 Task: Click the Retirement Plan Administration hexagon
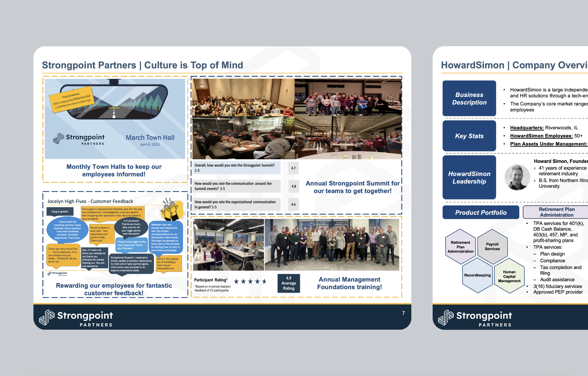pyautogui.click(x=460, y=247)
